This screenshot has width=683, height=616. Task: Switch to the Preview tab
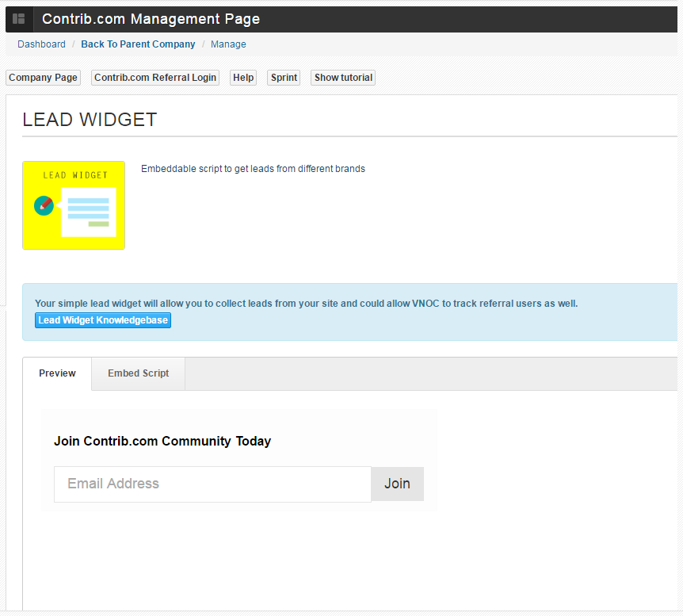coord(57,373)
